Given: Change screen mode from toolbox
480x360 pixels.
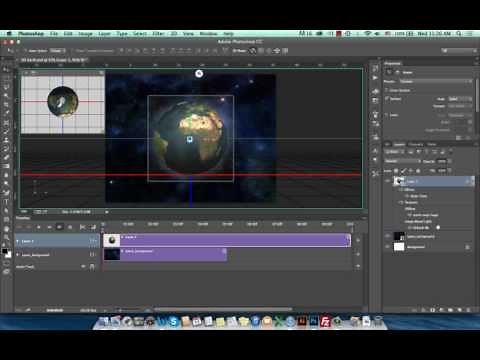Looking at the screenshot, I should click(x=6, y=272).
